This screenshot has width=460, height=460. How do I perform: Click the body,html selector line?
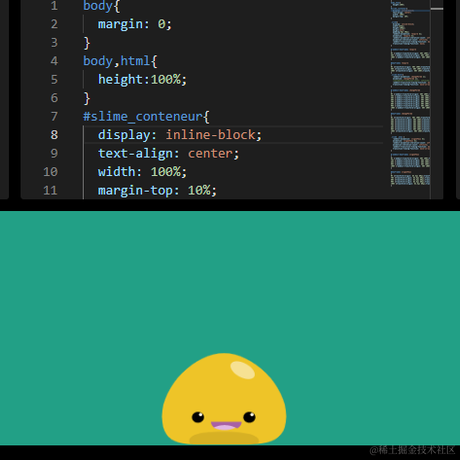pos(120,61)
